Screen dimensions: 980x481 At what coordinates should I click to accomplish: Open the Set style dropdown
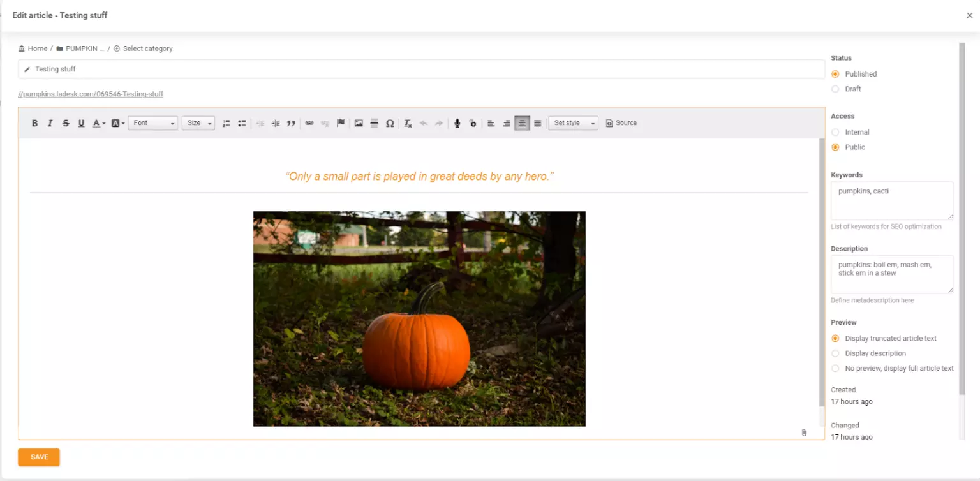(572, 122)
